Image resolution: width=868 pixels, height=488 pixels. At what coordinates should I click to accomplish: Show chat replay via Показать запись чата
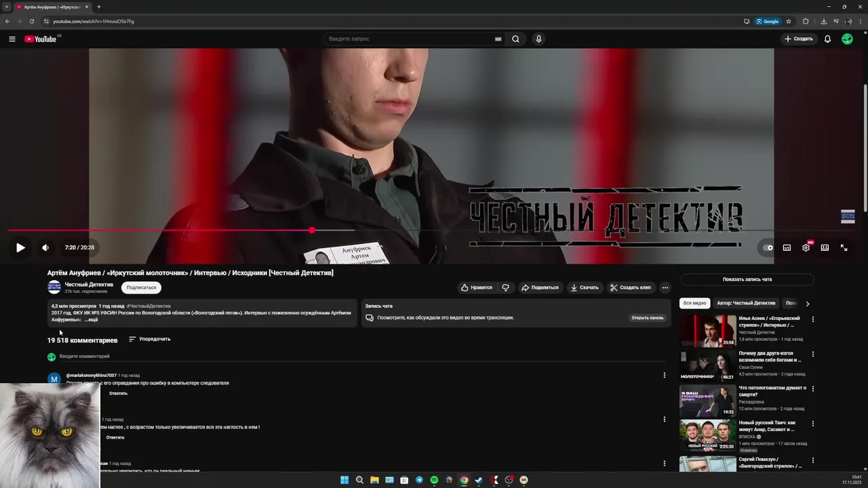pos(747,279)
